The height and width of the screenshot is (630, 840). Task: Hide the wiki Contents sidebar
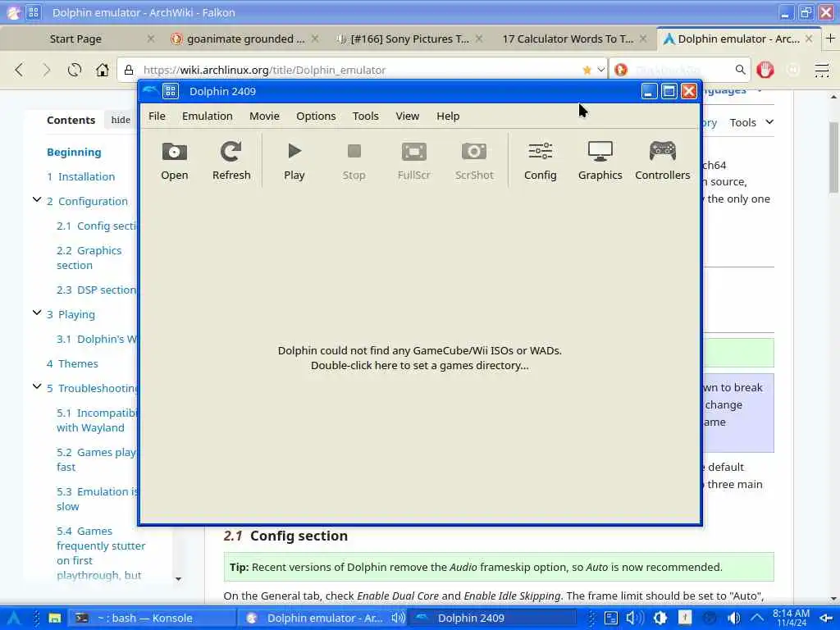pos(121,120)
